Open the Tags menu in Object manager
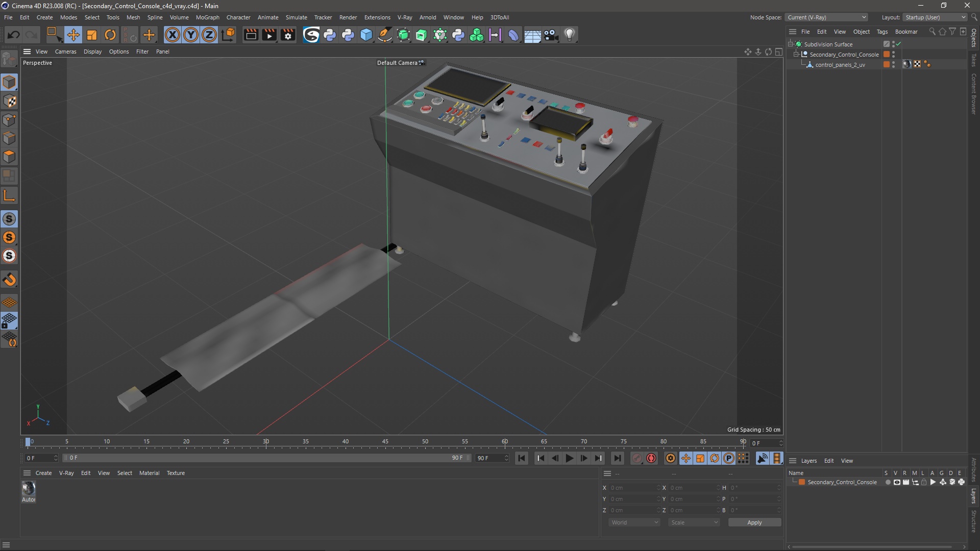The width and height of the screenshot is (980, 551). (882, 32)
